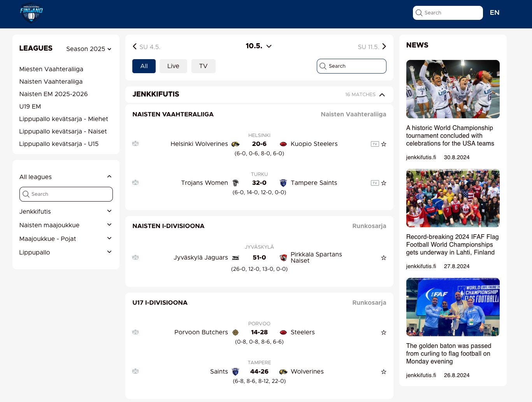Open the 32-0 Trojans Women match score
The height and width of the screenshot is (402, 532).
coord(259,183)
